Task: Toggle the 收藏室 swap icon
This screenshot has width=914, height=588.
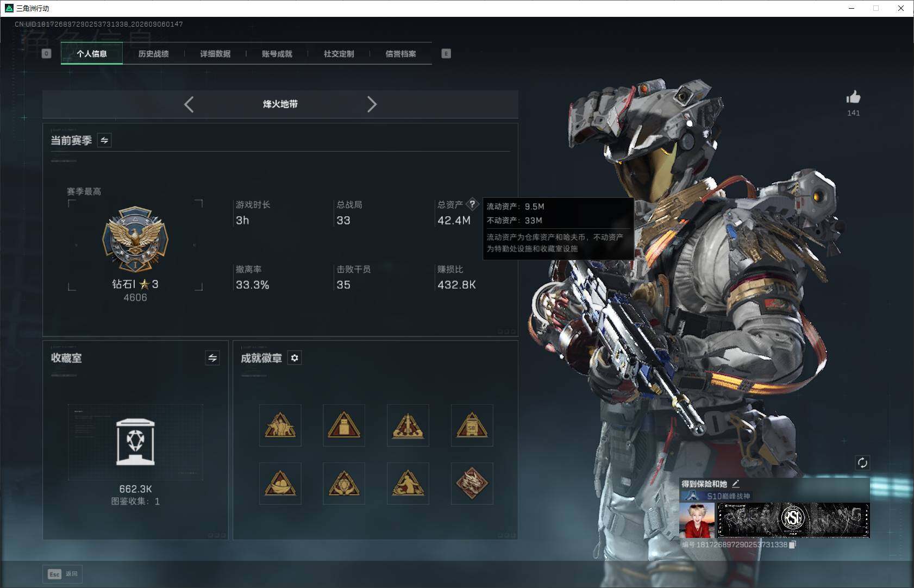Action: pos(212,358)
